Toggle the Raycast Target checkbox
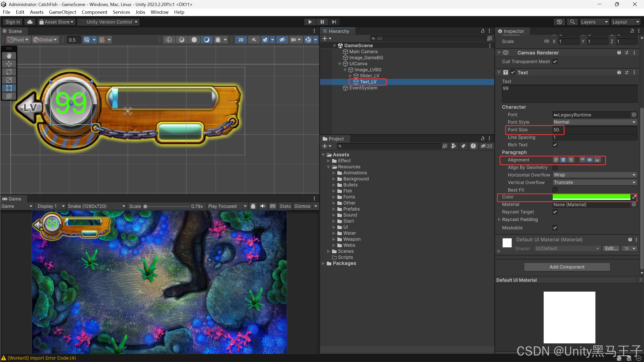This screenshot has height=362, width=644. tap(555, 212)
